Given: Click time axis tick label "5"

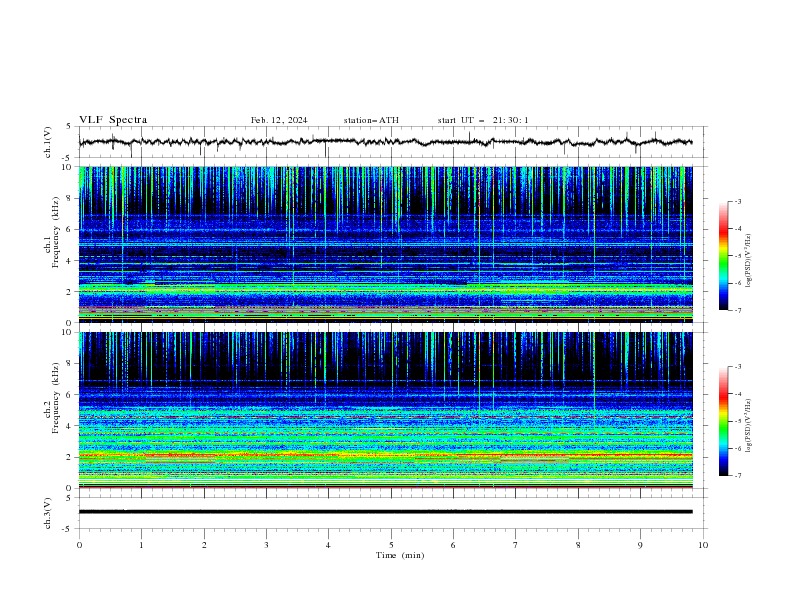Looking at the screenshot, I should (391, 545).
